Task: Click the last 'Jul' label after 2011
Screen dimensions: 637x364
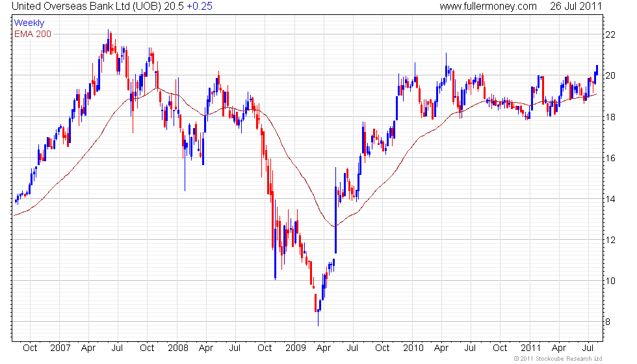Action: pos(588,348)
